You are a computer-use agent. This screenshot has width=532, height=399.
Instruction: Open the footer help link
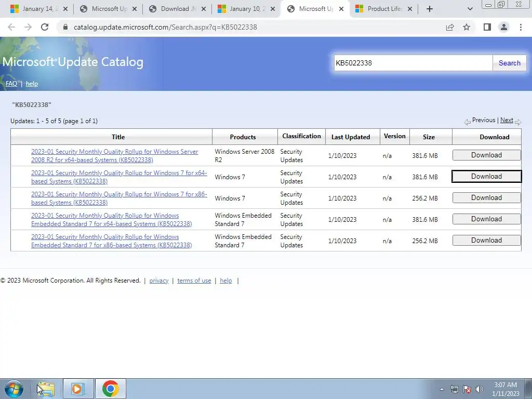pos(226,281)
